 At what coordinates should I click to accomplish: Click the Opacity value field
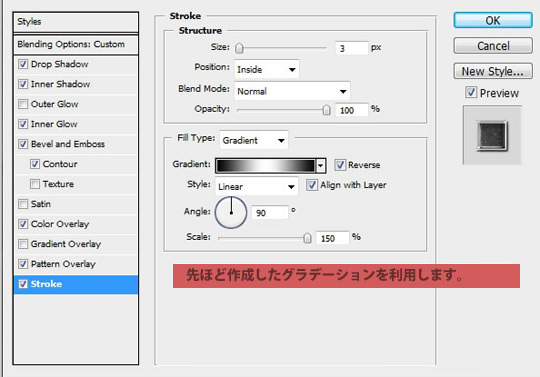tap(352, 110)
